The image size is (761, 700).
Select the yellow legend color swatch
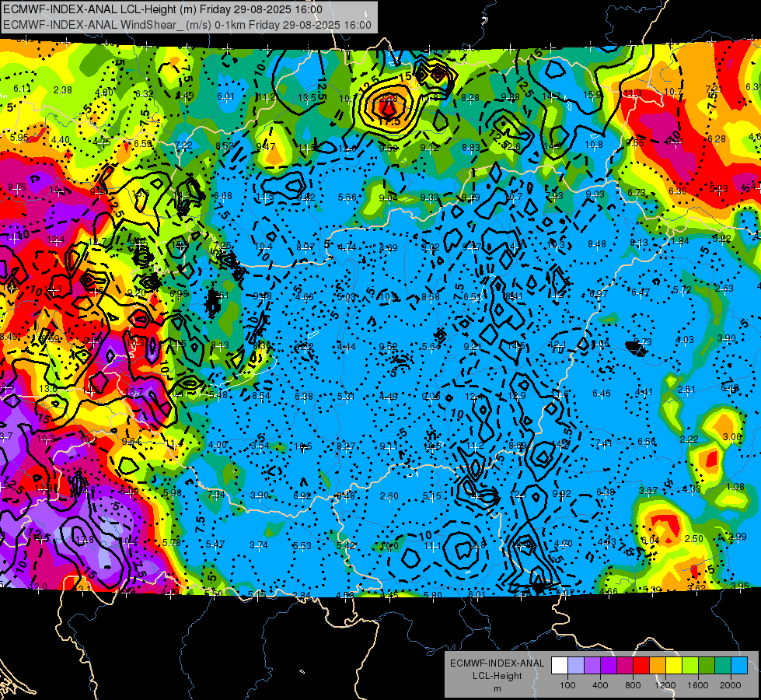[674, 666]
